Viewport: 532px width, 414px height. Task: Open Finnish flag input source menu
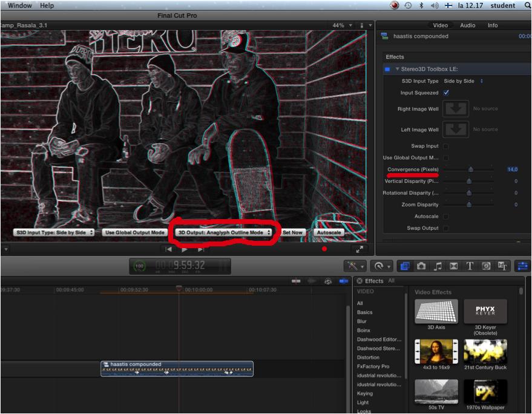(x=448, y=5)
